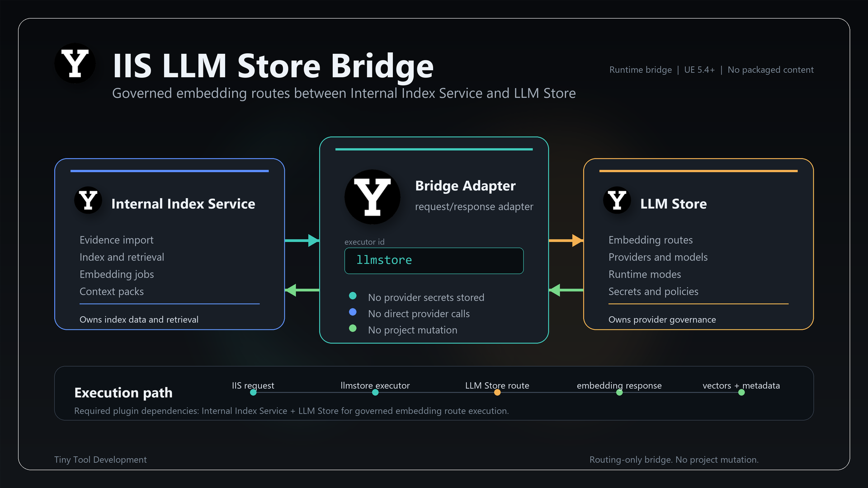Click the Providers and models item
Screen dimensions: 868x488
pyautogui.click(x=658, y=257)
